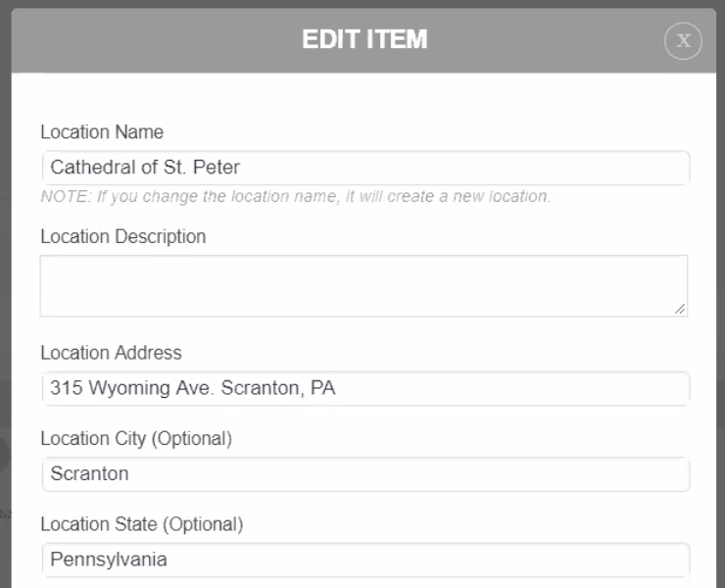
Task: Click the "EDIT ITEM" dialog title
Action: [x=363, y=39]
